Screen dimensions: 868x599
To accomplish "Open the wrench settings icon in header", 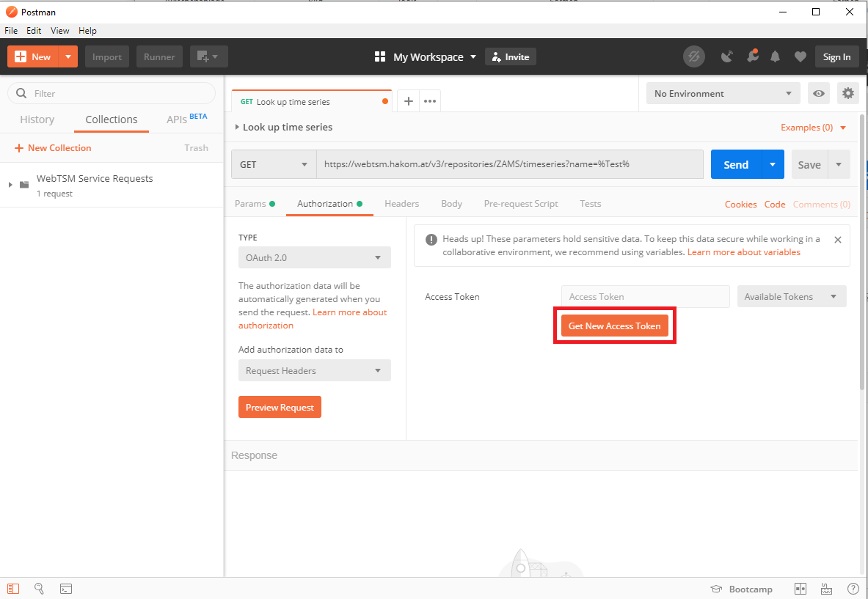I will (x=752, y=57).
